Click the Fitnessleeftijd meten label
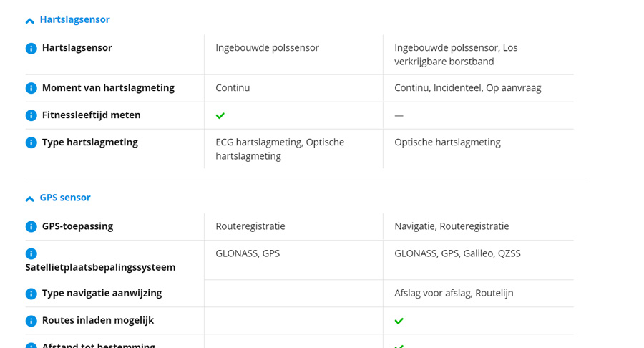This screenshot has width=644, height=348. (x=91, y=115)
